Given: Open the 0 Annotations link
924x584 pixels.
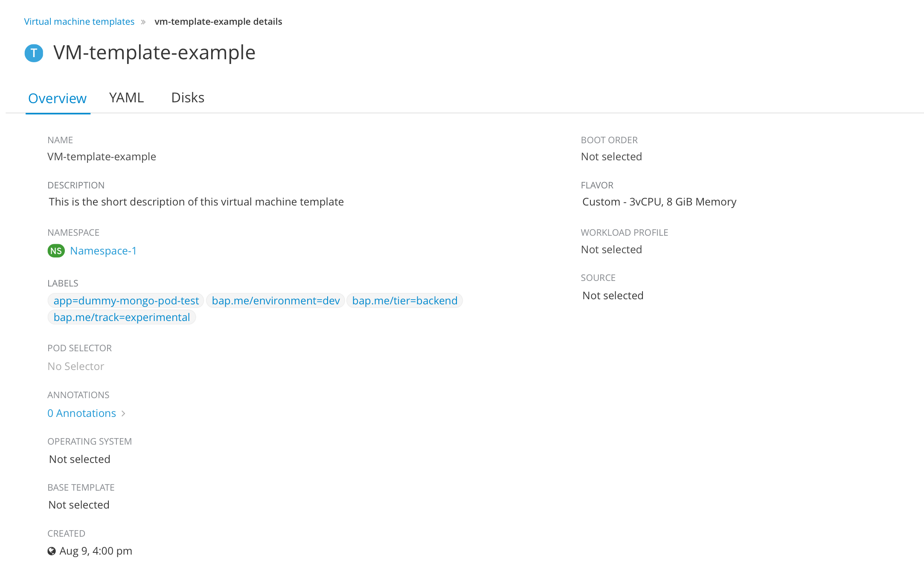Looking at the screenshot, I should click(82, 413).
